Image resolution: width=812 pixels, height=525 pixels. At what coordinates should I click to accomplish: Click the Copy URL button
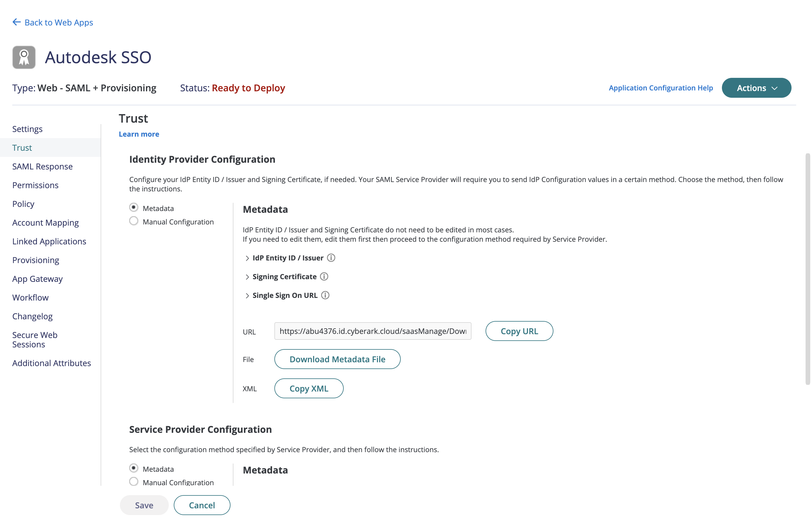coord(519,331)
